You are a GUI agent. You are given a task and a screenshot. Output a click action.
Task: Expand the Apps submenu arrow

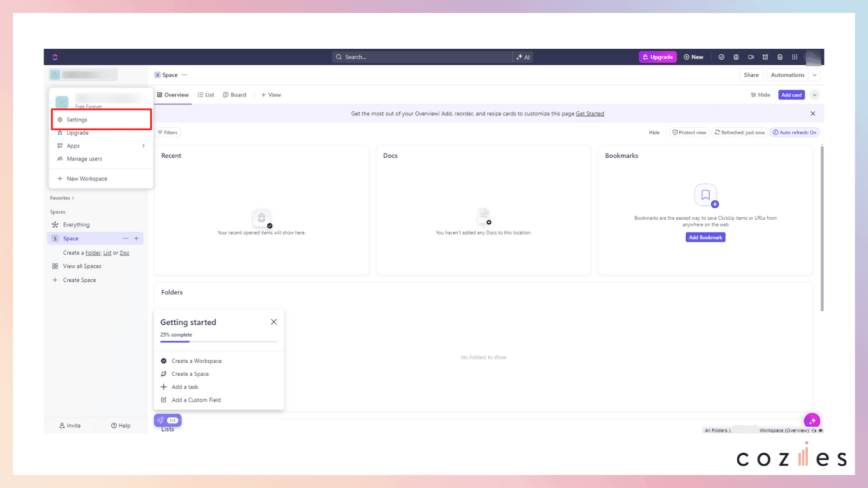point(143,146)
